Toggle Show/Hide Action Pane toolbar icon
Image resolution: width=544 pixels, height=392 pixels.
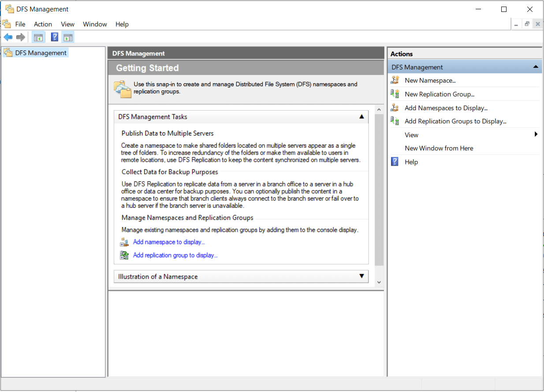[68, 37]
